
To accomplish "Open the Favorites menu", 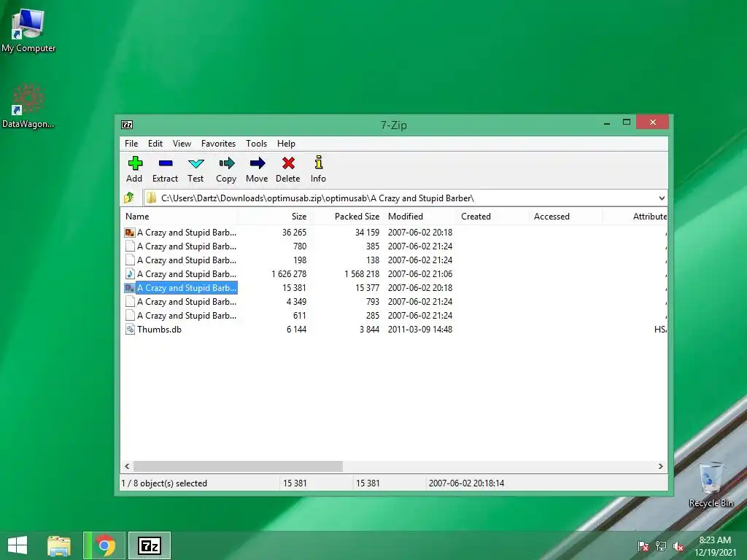I will click(218, 144).
